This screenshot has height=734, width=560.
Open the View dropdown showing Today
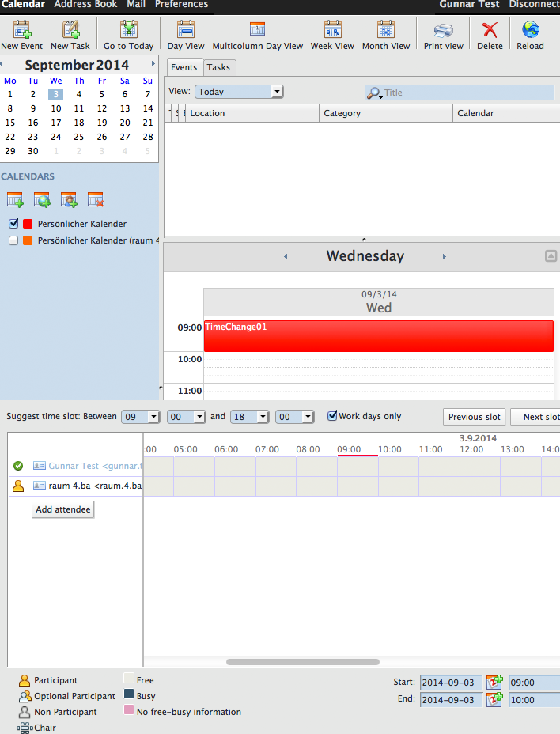239,92
